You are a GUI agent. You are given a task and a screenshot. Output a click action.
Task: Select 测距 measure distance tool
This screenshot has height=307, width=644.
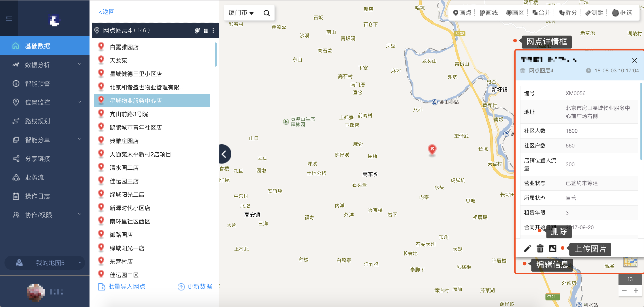click(595, 13)
